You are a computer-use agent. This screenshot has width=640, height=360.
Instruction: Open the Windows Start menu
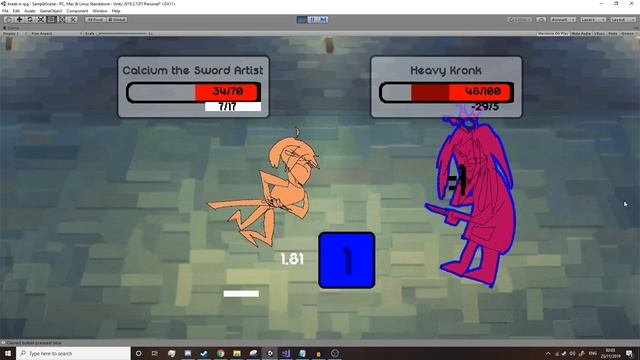coord(8,353)
